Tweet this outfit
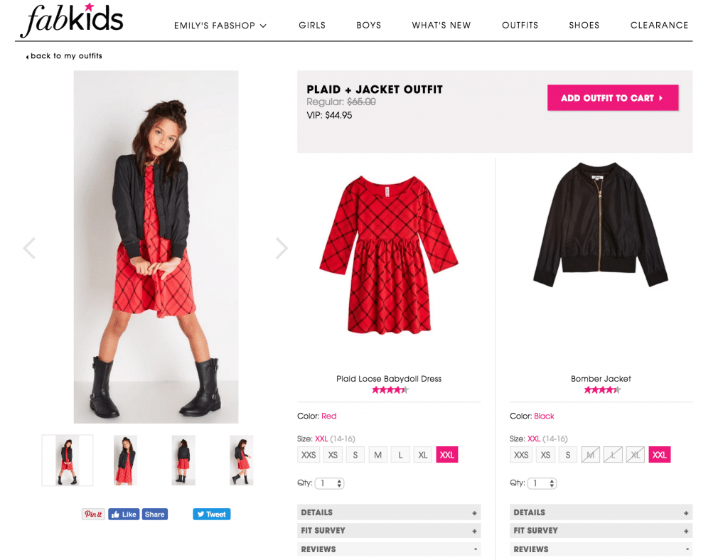The height and width of the screenshot is (560, 728). point(212,514)
